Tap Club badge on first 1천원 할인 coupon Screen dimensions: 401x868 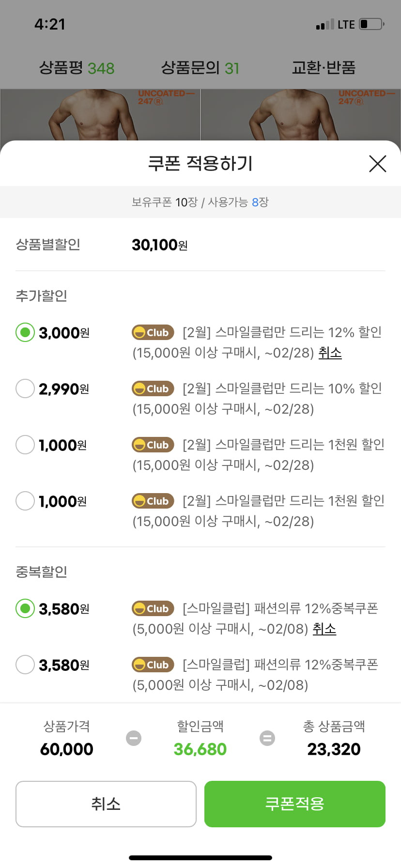click(153, 445)
